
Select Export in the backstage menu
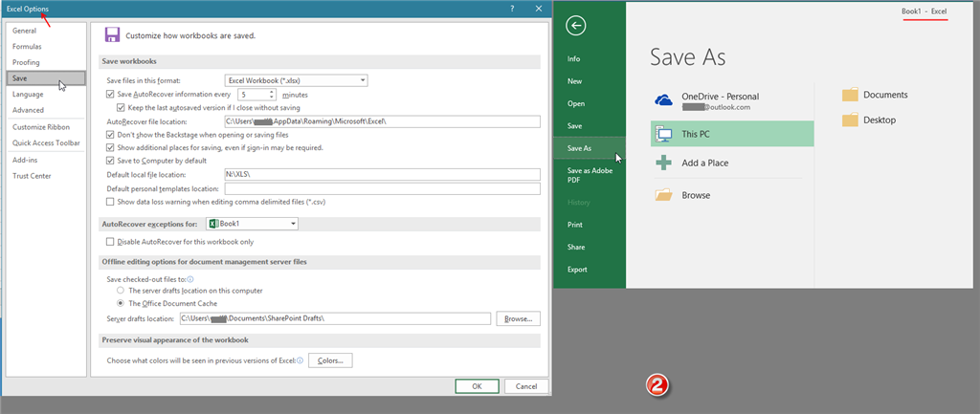pyautogui.click(x=577, y=269)
